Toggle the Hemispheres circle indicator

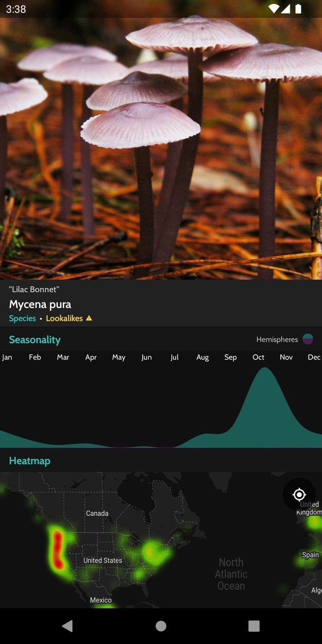(x=307, y=340)
